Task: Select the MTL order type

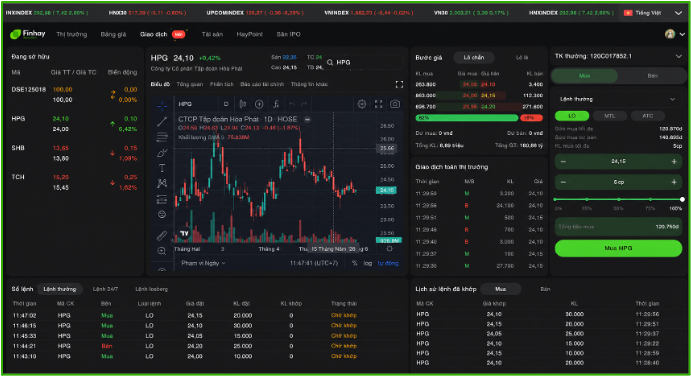Action: [609, 116]
